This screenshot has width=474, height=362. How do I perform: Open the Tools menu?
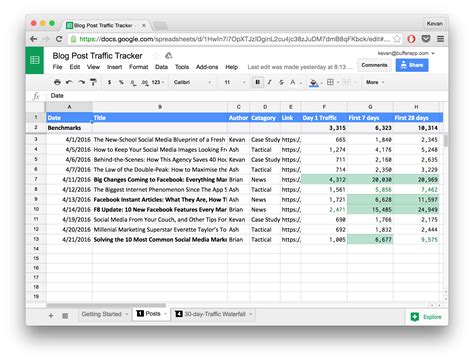pyautogui.click(x=182, y=67)
